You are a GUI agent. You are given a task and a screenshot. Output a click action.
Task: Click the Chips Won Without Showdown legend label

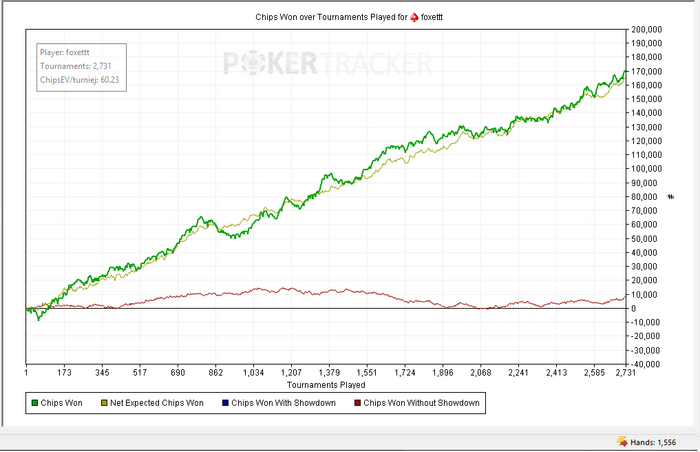(x=421, y=403)
